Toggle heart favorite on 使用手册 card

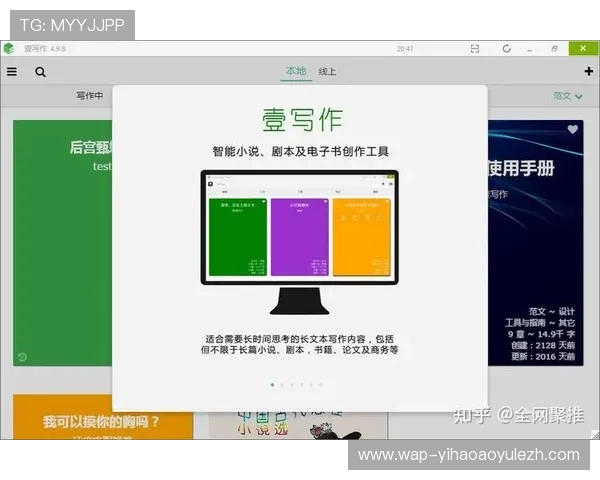(572, 129)
